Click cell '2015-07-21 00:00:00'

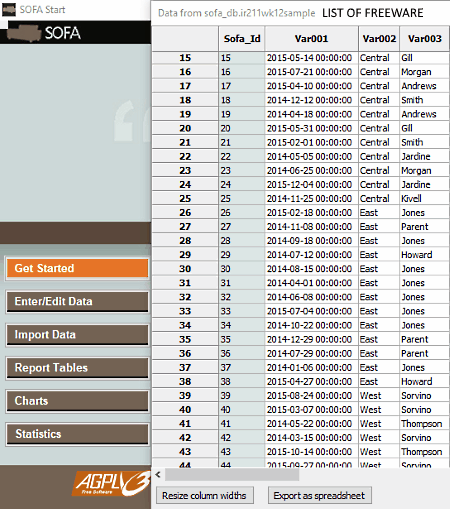(x=311, y=72)
